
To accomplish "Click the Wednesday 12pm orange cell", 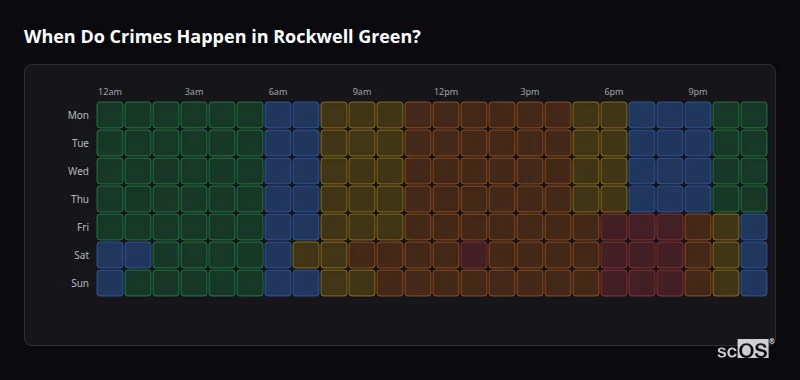I will tap(445, 171).
